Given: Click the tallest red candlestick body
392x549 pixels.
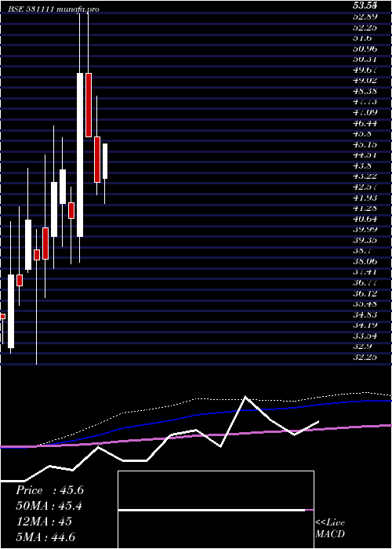Looking at the screenshot, I should 89,105.
